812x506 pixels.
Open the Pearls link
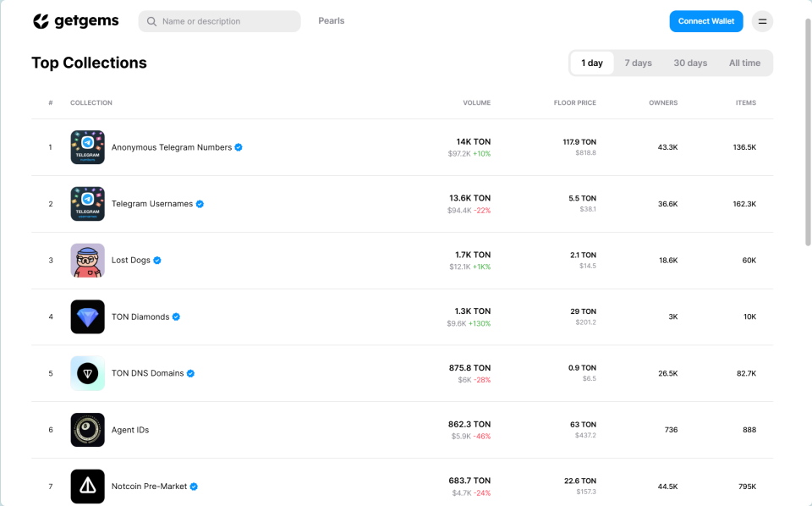tap(332, 21)
